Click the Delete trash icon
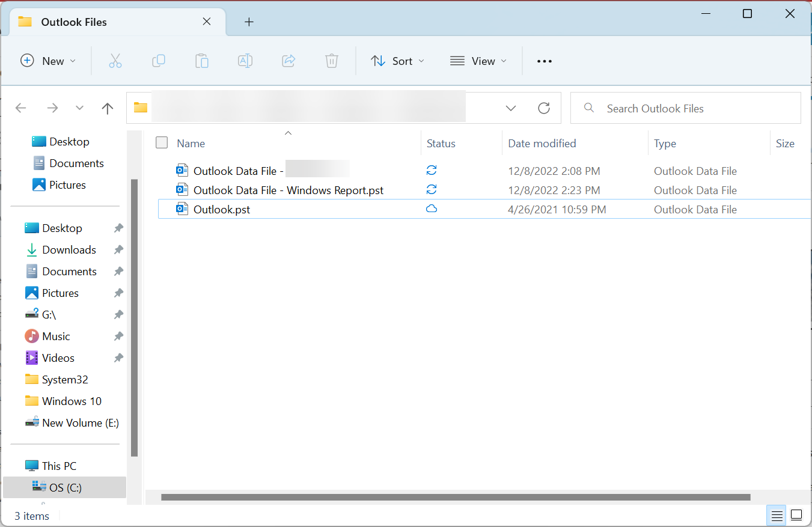The height and width of the screenshot is (527, 812). [332, 61]
